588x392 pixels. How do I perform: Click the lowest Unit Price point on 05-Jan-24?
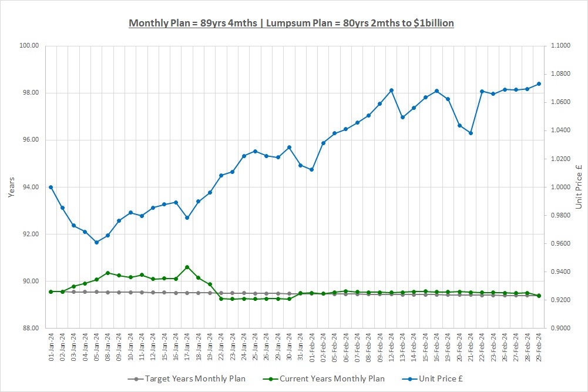[x=96, y=242]
